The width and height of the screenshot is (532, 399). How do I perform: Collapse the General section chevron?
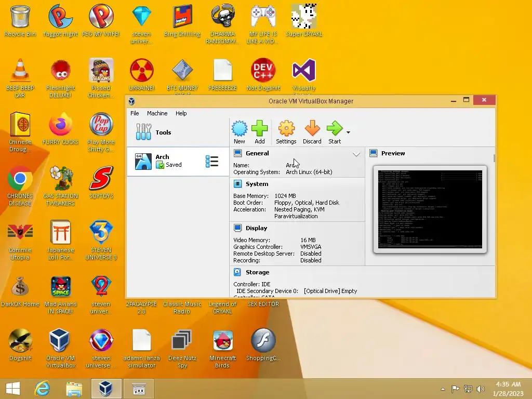pos(356,154)
